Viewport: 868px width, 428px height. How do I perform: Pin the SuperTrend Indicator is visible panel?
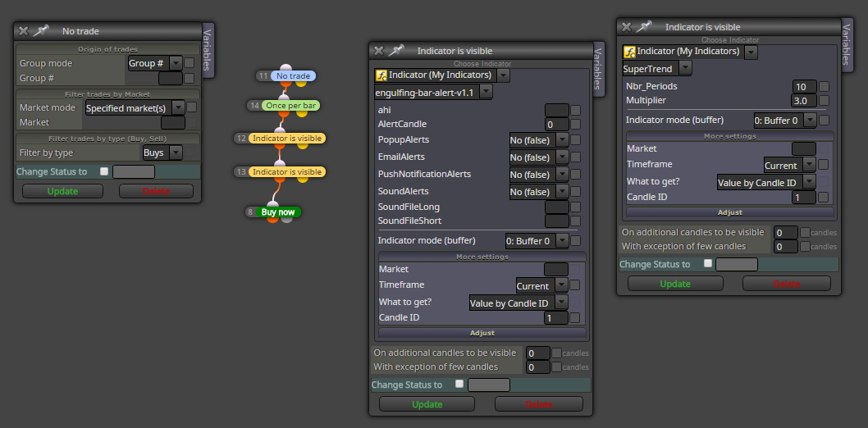644,27
